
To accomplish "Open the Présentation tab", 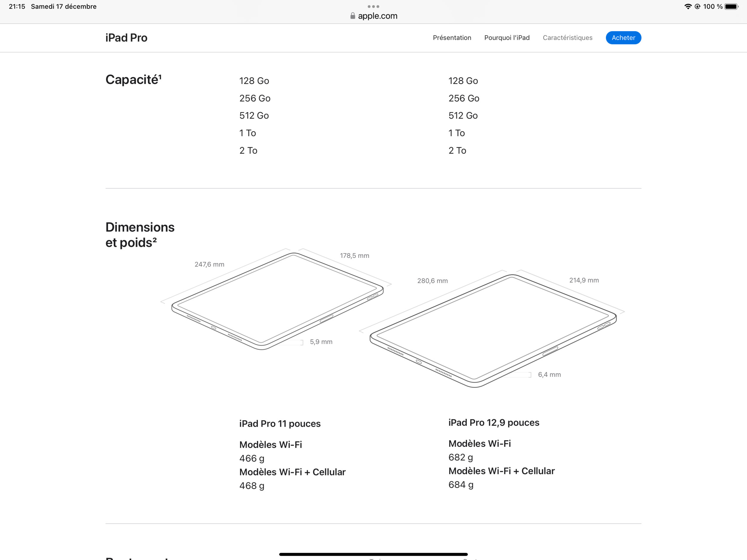I will [x=452, y=37].
